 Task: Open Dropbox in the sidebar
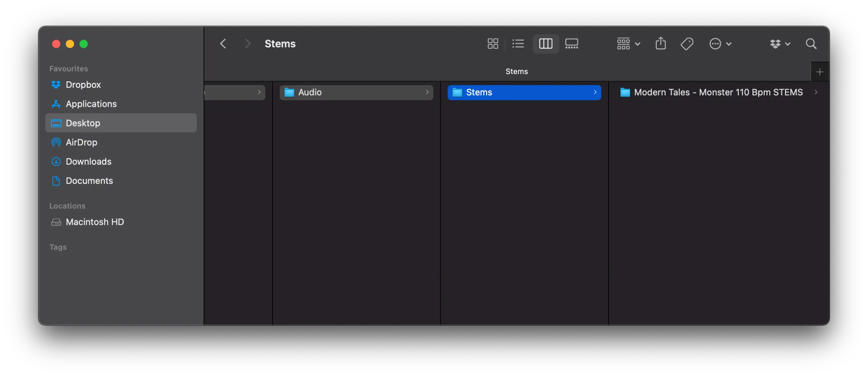pyautogui.click(x=83, y=85)
